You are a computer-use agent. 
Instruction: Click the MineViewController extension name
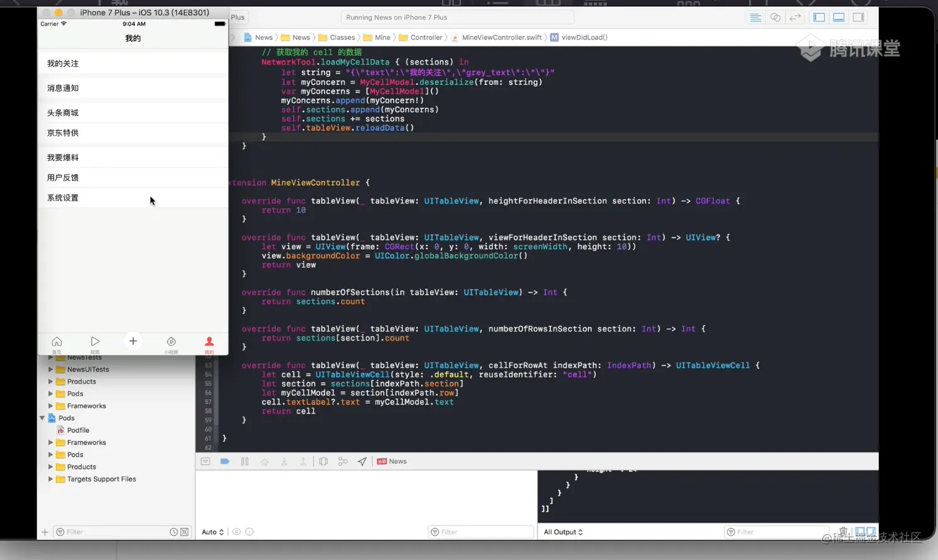pyautogui.click(x=315, y=182)
